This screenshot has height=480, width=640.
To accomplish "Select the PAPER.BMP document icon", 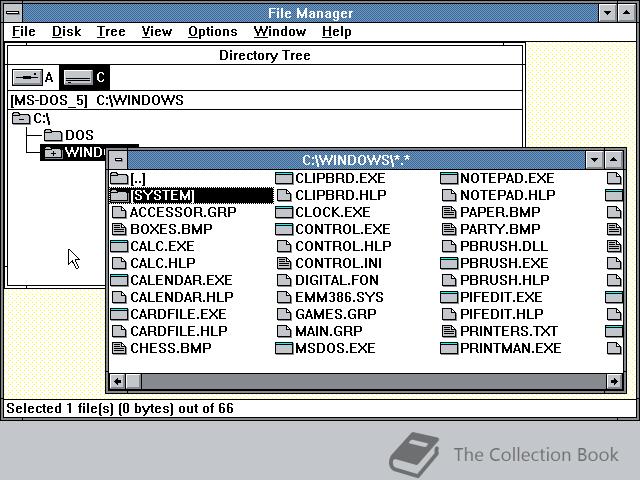I will pos(449,212).
